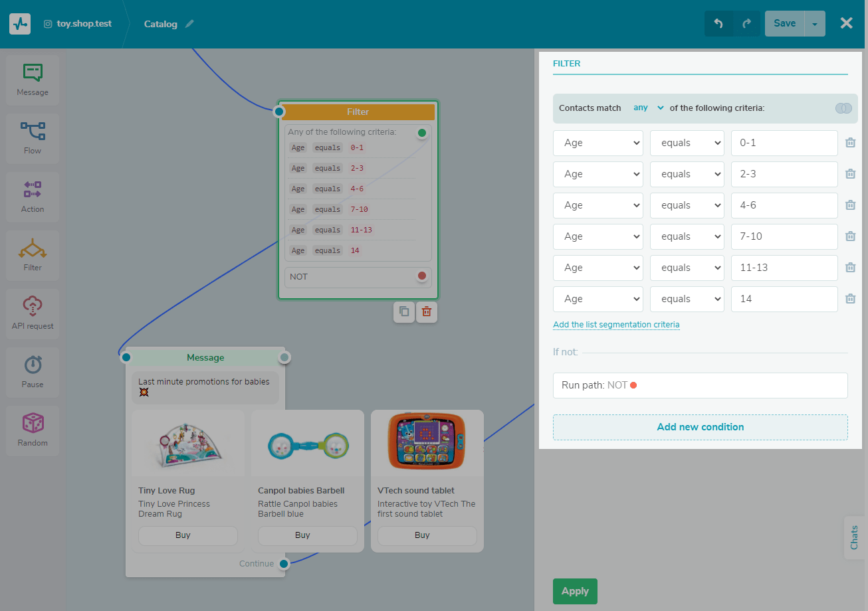Edit the flow name using the pencil icon

191,23
